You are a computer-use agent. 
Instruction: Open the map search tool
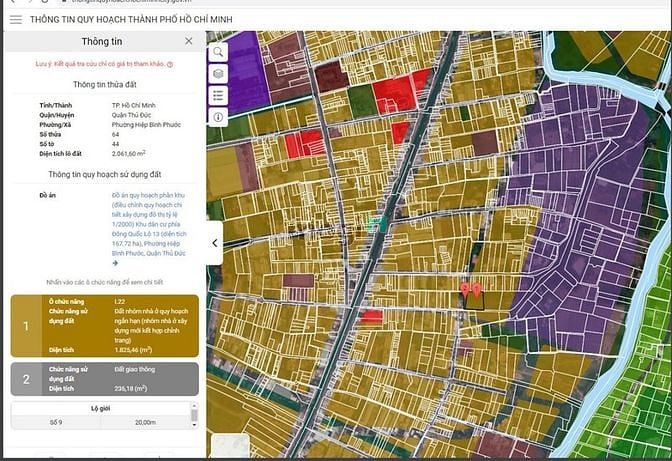point(218,52)
